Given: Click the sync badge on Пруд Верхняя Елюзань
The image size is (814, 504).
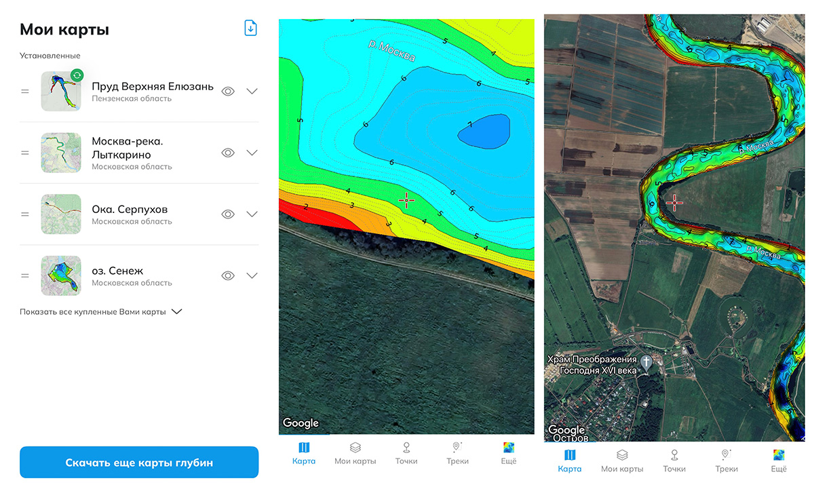Looking at the screenshot, I should tap(77, 75).
